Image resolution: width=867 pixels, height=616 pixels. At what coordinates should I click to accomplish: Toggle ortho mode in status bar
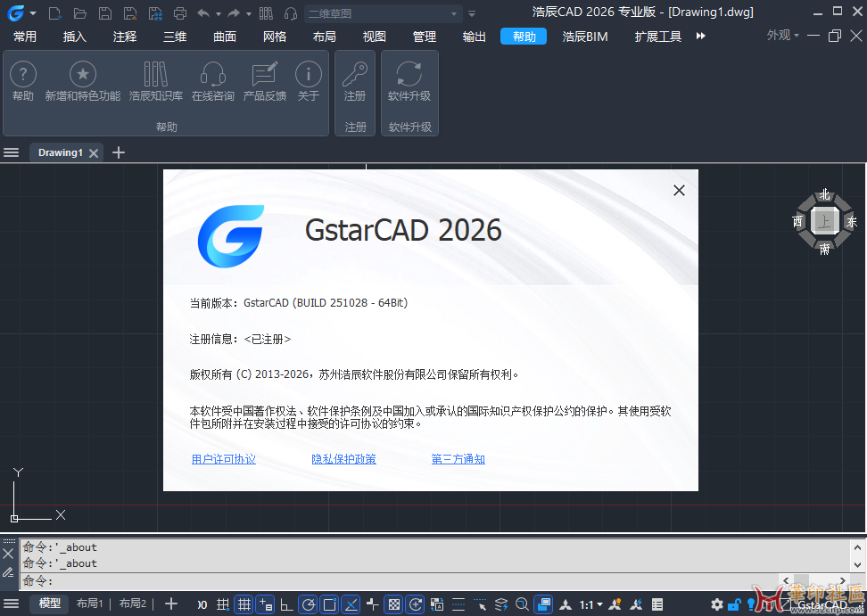(286, 604)
